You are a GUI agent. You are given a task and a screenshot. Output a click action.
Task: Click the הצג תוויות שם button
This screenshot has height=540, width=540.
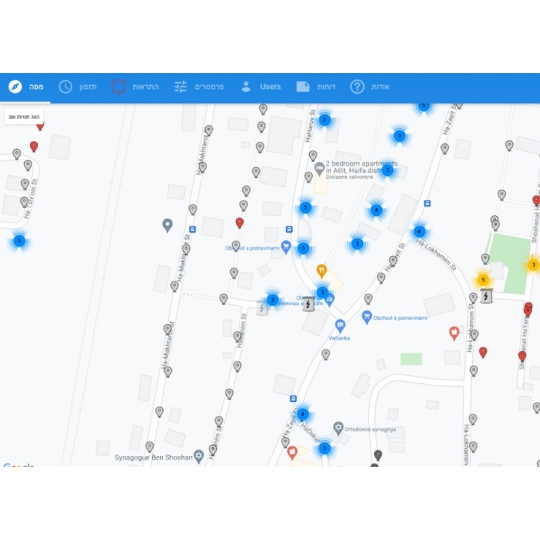click(24, 117)
